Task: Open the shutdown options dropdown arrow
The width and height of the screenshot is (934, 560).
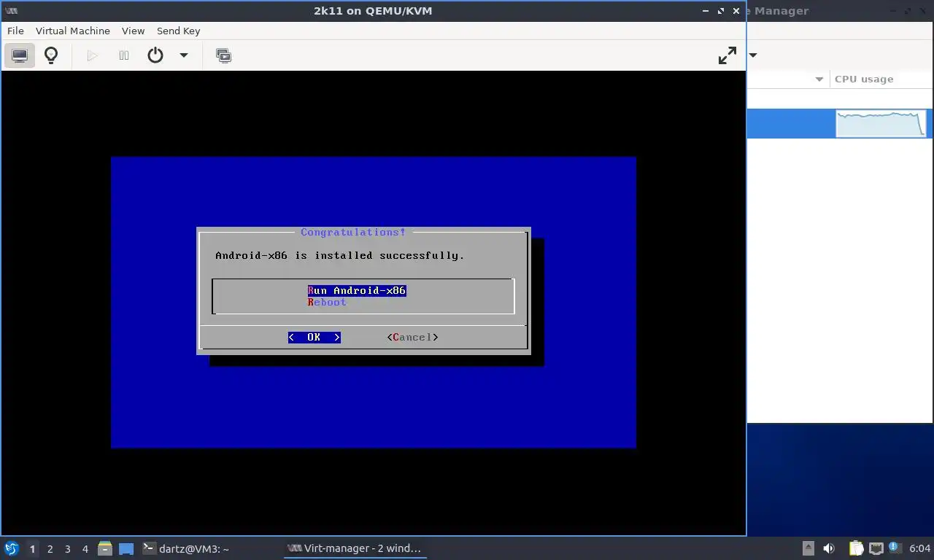Action: [184, 55]
